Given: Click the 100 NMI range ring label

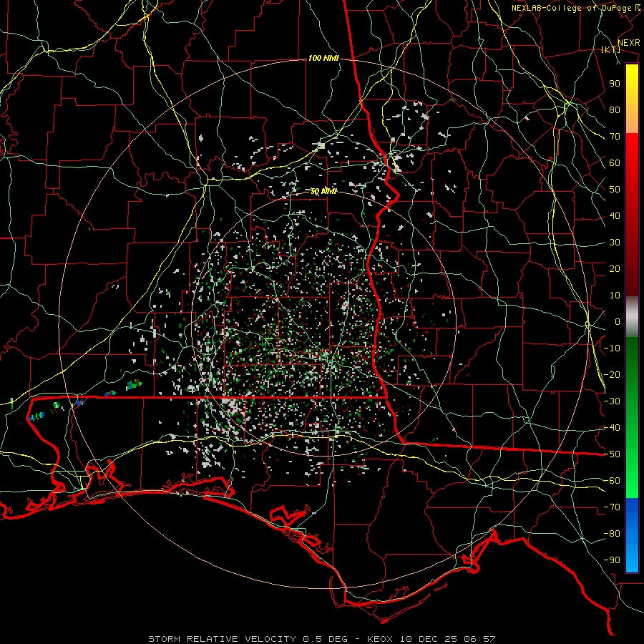Looking at the screenshot, I should pos(323,59).
